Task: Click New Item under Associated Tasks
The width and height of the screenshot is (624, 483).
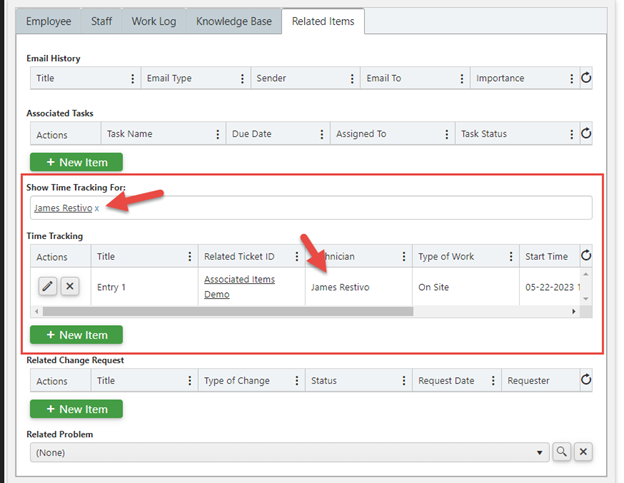Action: [x=76, y=162]
